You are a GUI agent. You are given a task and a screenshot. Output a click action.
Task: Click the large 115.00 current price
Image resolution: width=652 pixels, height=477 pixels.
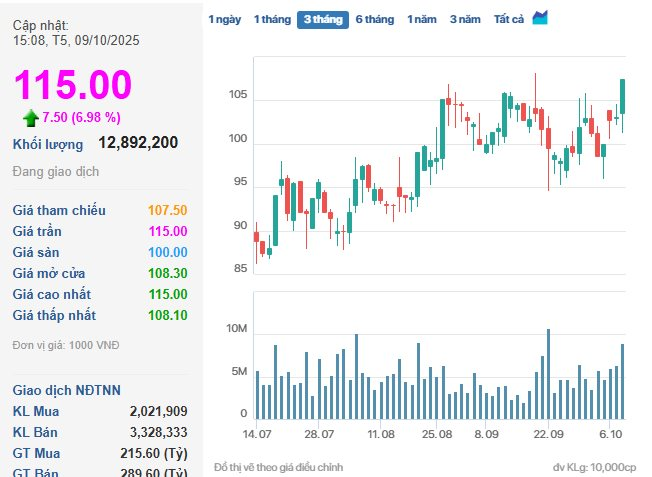pyautogui.click(x=72, y=84)
